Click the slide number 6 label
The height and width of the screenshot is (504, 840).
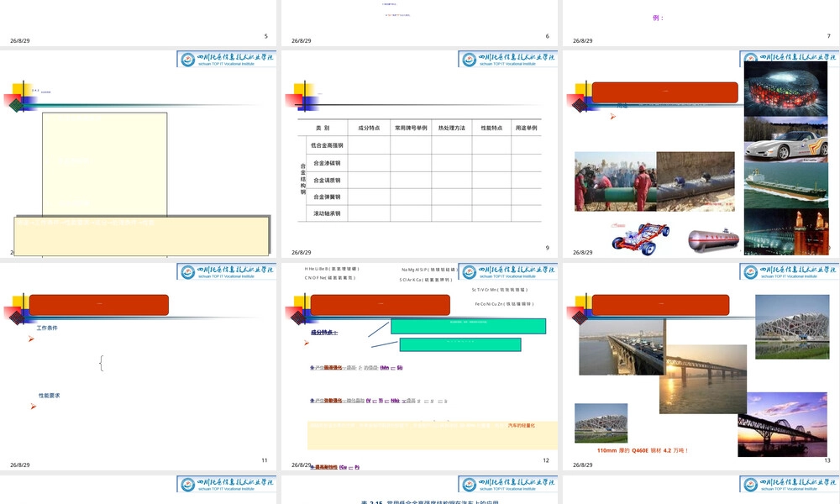[547, 36]
